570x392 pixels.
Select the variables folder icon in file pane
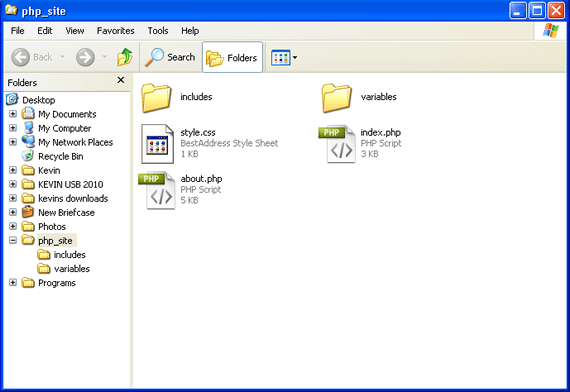tap(336, 97)
